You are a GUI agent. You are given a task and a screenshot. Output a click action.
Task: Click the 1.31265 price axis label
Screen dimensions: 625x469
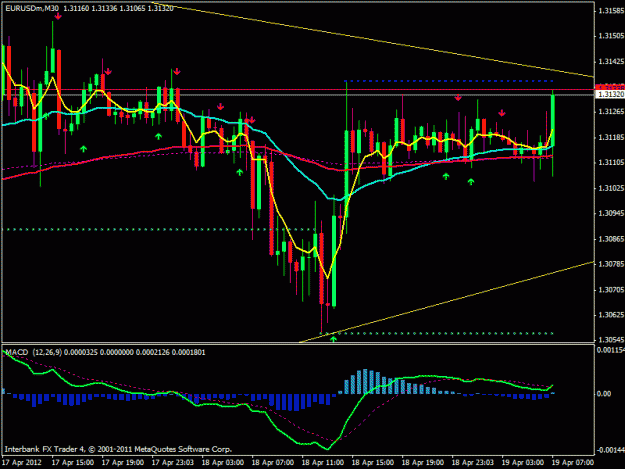[x=611, y=112]
